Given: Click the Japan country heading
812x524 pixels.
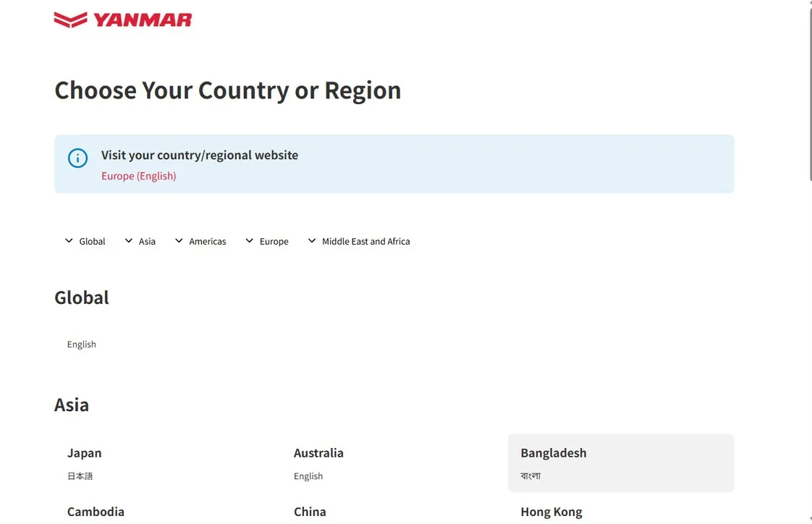Looking at the screenshot, I should click(85, 453).
